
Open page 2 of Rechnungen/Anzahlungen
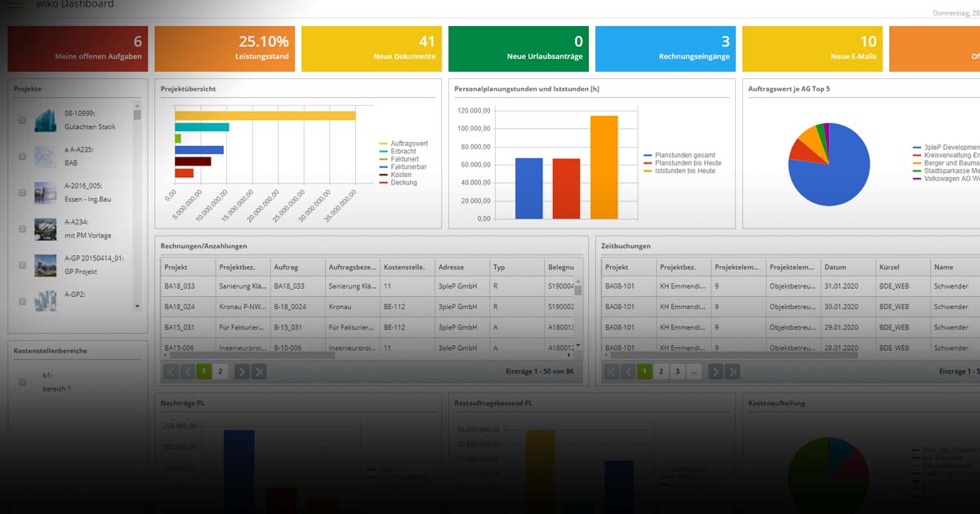coord(220,372)
